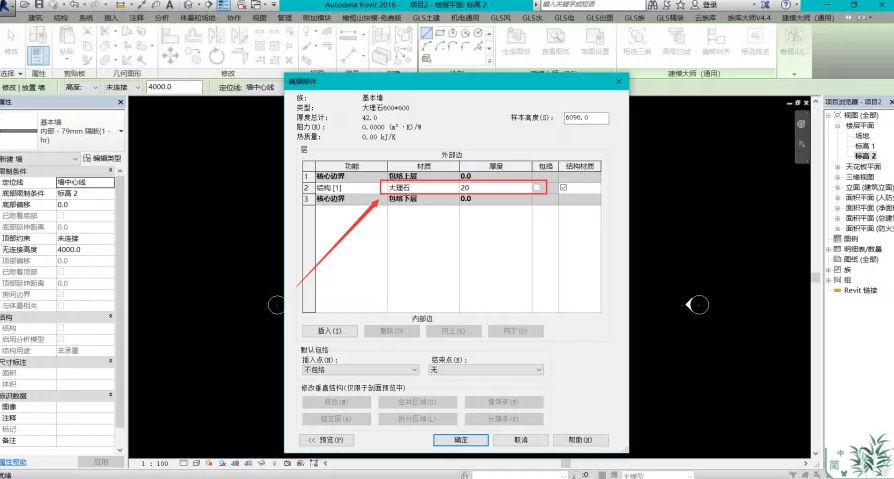Click the Close hidden windows icon
The image size is (894, 479).
pos(242,5)
